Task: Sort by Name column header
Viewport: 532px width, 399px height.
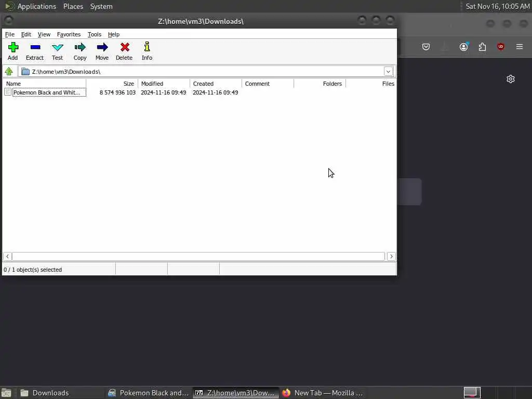Action: tap(45, 84)
